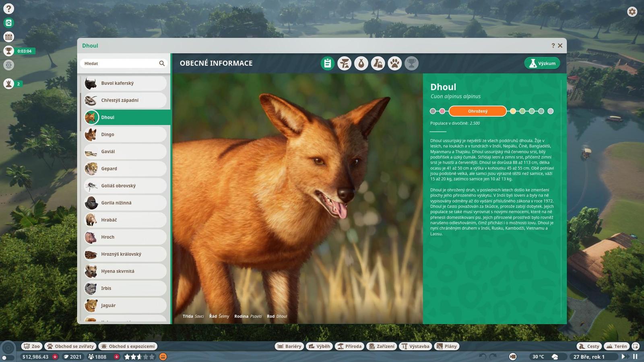Open game settings gear icon
This screenshot has width=644, height=362.
point(632,12)
